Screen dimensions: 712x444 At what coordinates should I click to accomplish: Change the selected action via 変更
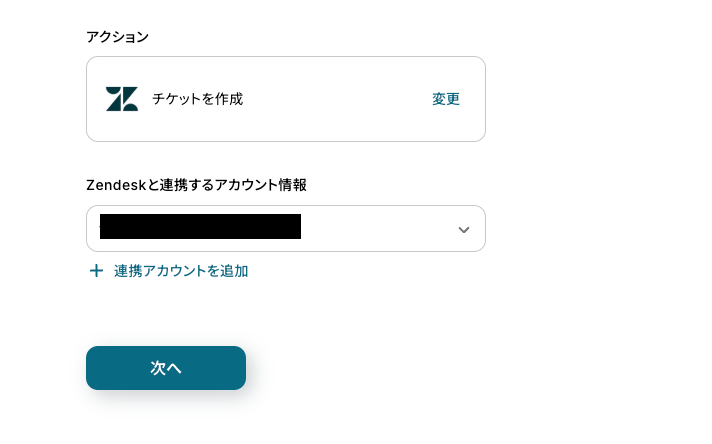coord(446,99)
